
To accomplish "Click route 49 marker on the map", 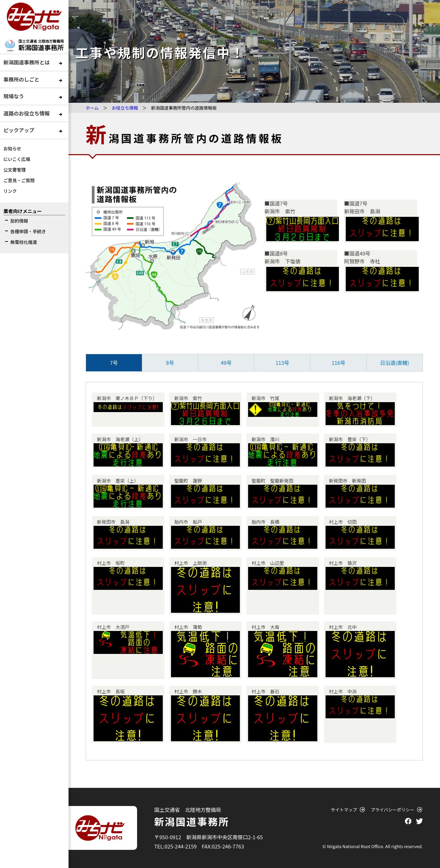I will pyautogui.click(x=154, y=274).
